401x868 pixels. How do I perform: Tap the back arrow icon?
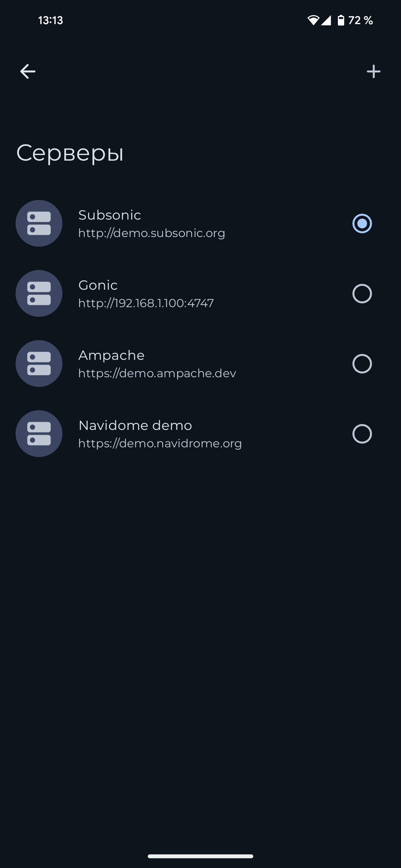click(28, 71)
